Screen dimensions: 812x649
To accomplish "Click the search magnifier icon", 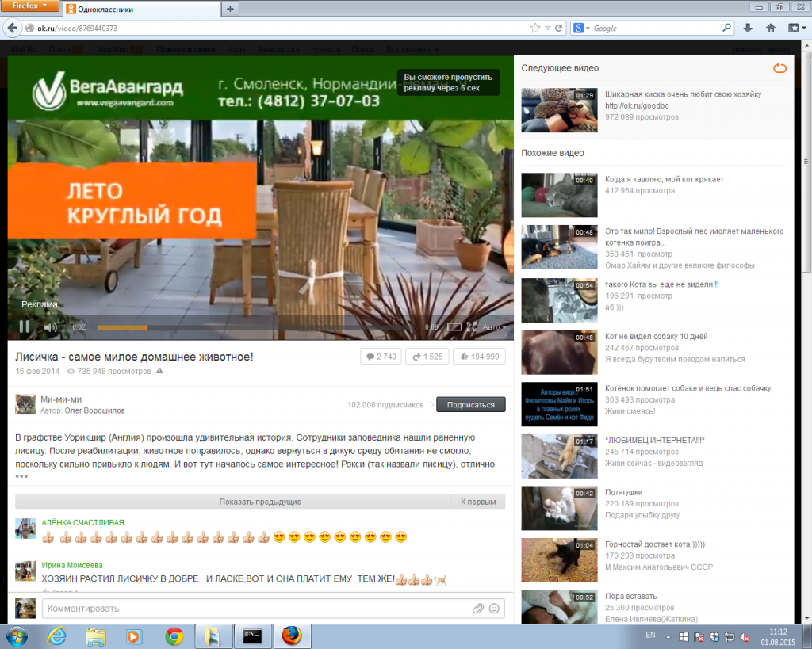I will 726,28.
